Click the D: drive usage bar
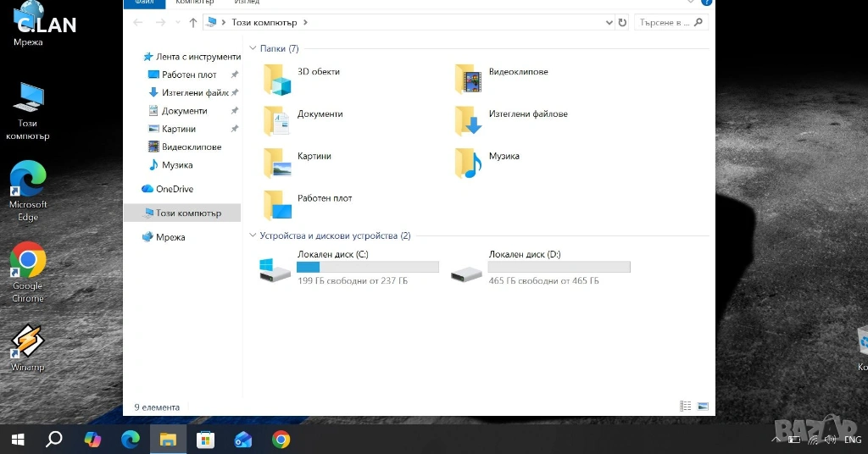 pyautogui.click(x=559, y=267)
